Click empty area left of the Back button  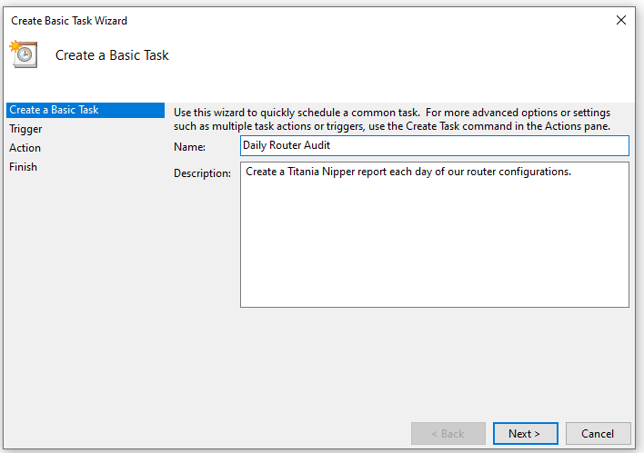coord(300,433)
